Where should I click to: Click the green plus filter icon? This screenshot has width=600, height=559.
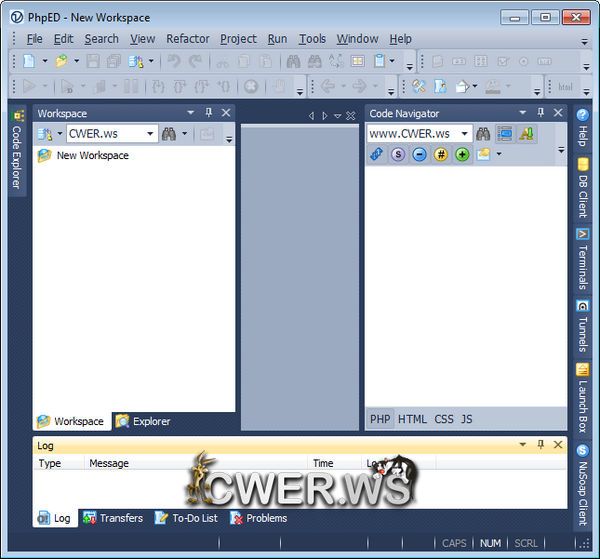(x=462, y=154)
